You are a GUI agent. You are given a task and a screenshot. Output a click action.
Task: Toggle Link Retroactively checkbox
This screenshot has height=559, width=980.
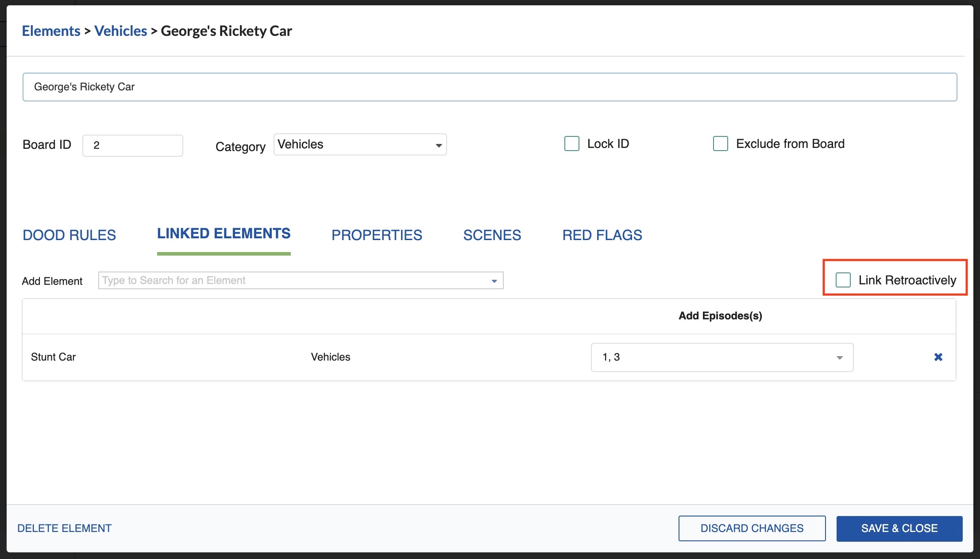coord(843,280)
